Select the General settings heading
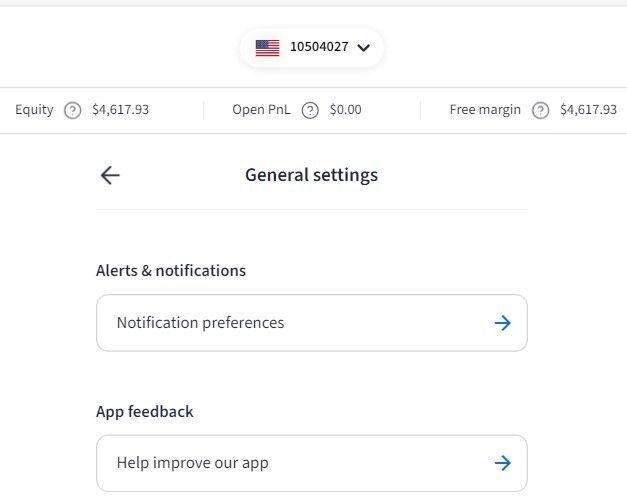627x504 pixels. 312,175
